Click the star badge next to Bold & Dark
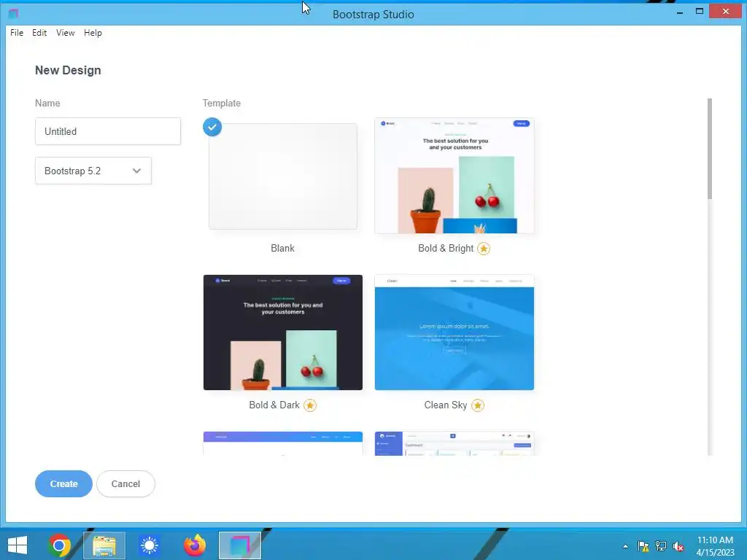Image resolution: width=747 pixels, height=560 pixels. pos(309,405)
